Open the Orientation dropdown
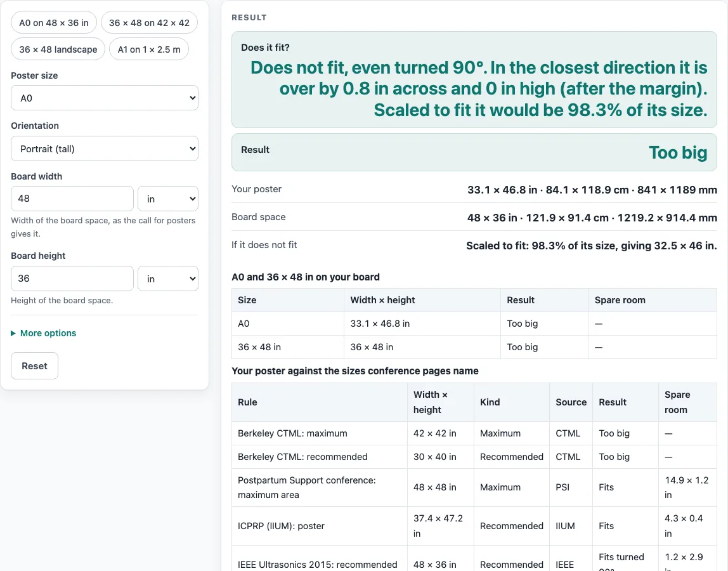Image resolution: width=728 pixels, height=571 pixels. coord(105,148)
